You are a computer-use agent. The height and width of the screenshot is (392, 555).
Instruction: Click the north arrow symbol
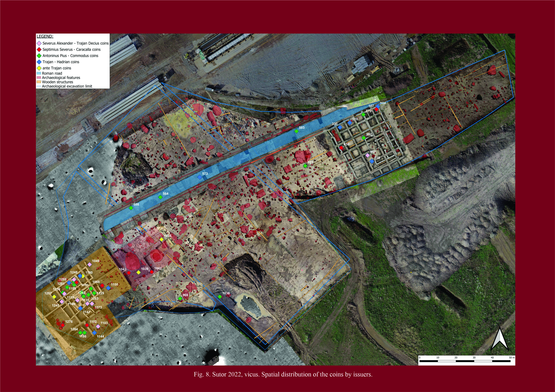500,338
